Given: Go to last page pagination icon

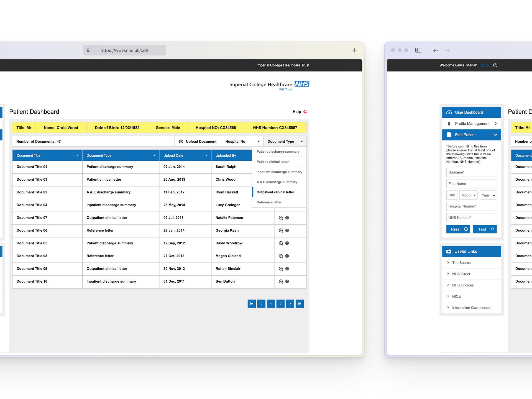Looking at the screenshot, I should click(300, 304).
